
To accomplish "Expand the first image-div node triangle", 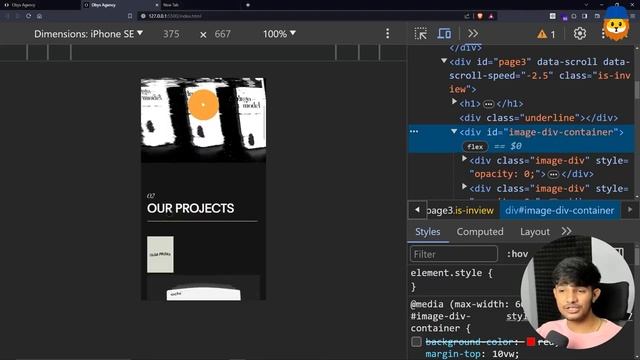I will point(464,159).
